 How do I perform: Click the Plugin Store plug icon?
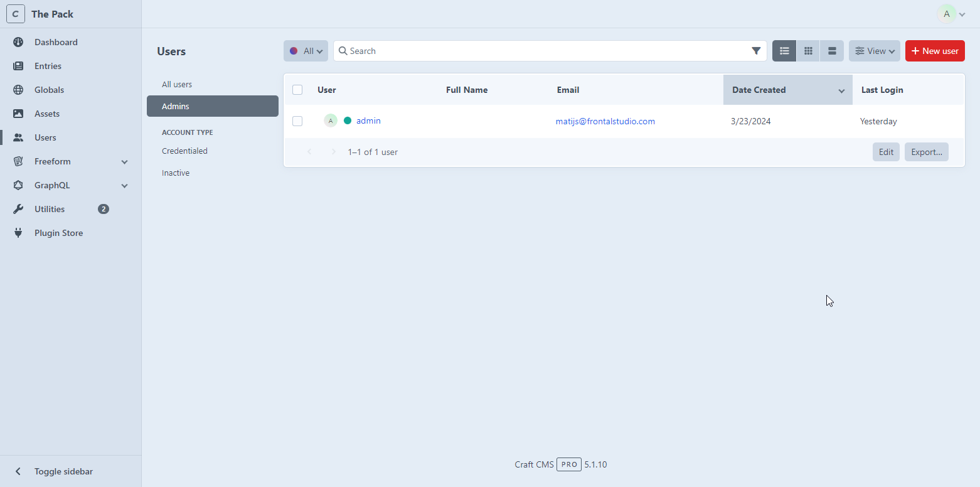[x=18, y=233]
